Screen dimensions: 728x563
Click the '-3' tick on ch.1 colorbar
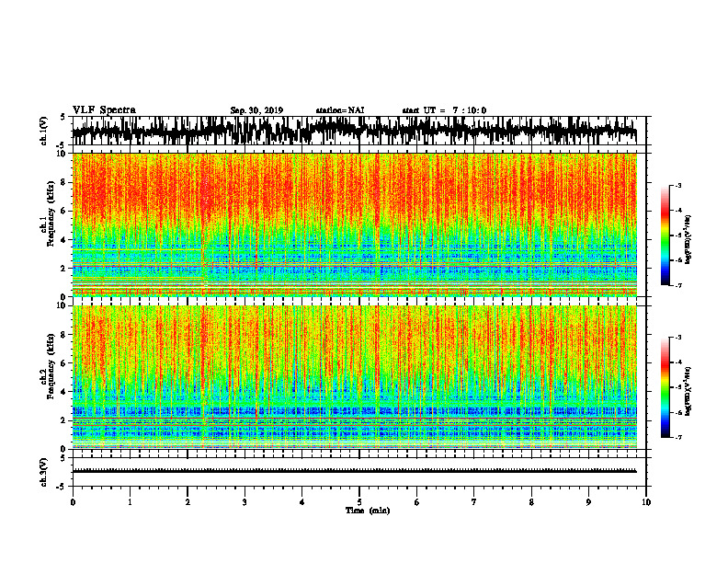(x=678, y=185)
